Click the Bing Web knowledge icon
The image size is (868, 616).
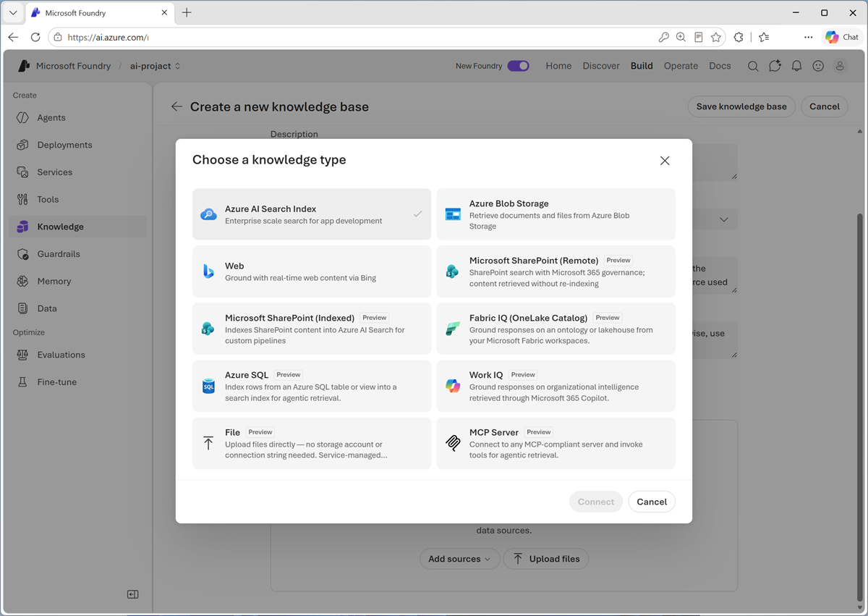(208, 271)
